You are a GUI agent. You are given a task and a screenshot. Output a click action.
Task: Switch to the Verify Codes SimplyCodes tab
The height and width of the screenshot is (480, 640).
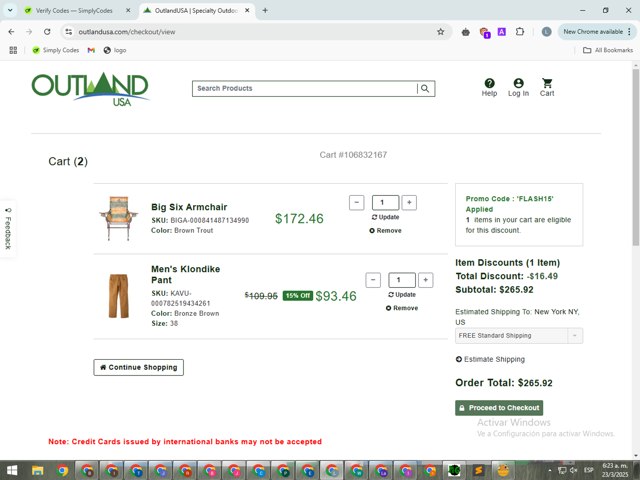pyautogui.click(x=74, y=11)
